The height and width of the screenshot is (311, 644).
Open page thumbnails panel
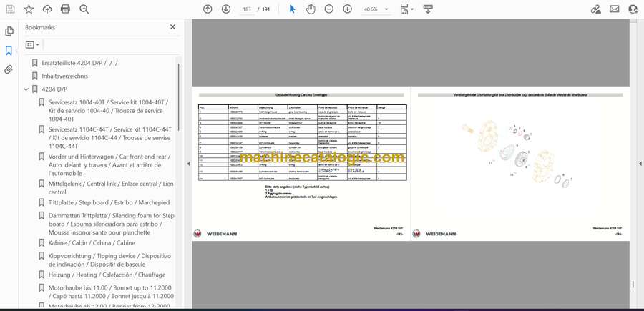[9, 31]
